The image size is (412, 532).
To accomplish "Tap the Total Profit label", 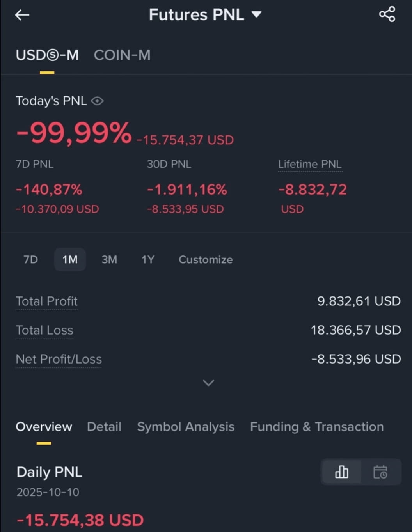I will pos(46,301).
